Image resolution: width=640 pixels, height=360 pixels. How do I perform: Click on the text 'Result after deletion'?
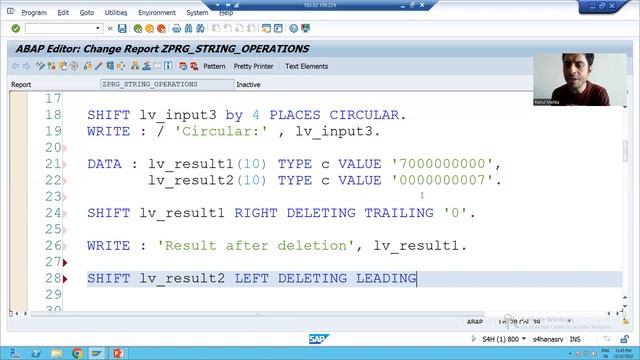click(x=256, y=246)
